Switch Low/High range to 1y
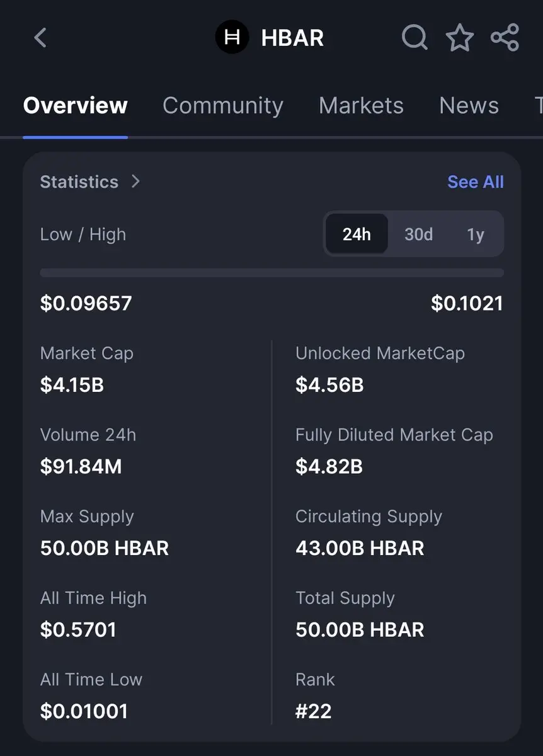 476,234
